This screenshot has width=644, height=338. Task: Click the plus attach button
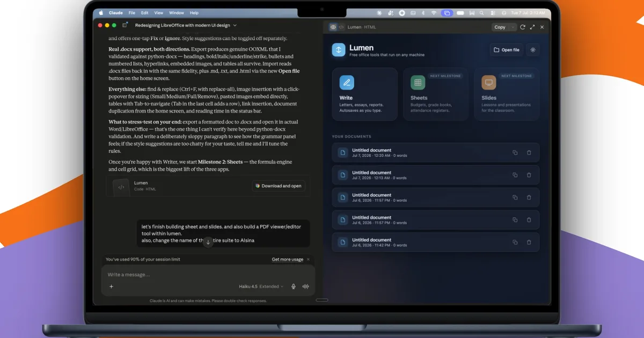coord(112,286)
